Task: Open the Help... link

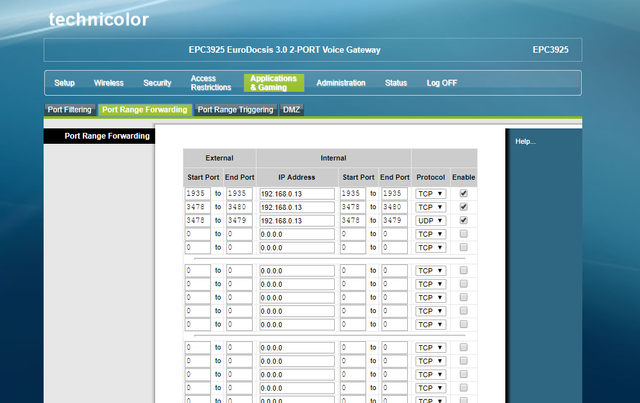Action: [525, 142]
